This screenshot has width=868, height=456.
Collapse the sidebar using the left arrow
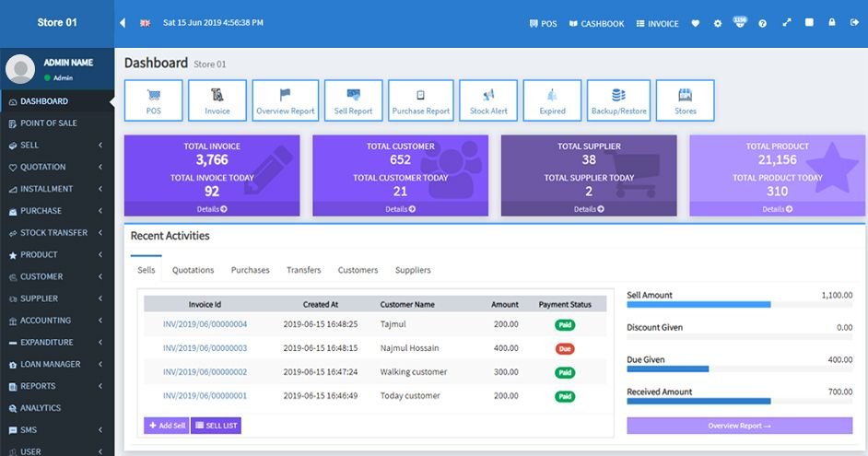(123, 23)
